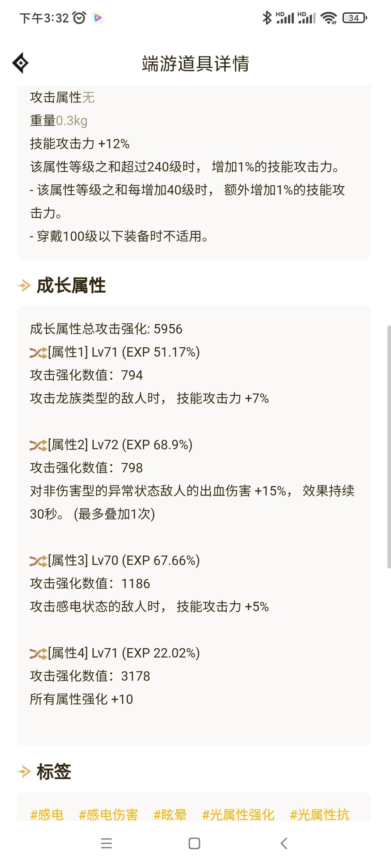Open the #眩晕 tag
Viewport: 391px width, 868px height.
point(170,815)
